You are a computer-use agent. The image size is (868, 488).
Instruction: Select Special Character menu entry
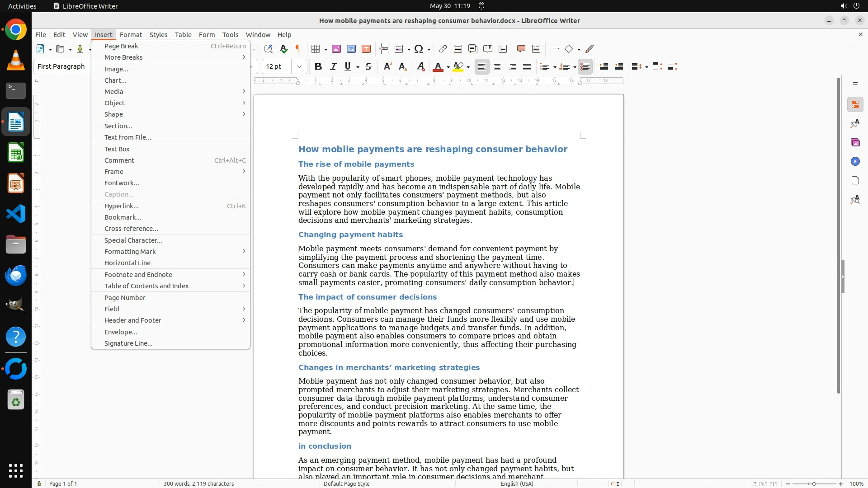click(133, 240)
